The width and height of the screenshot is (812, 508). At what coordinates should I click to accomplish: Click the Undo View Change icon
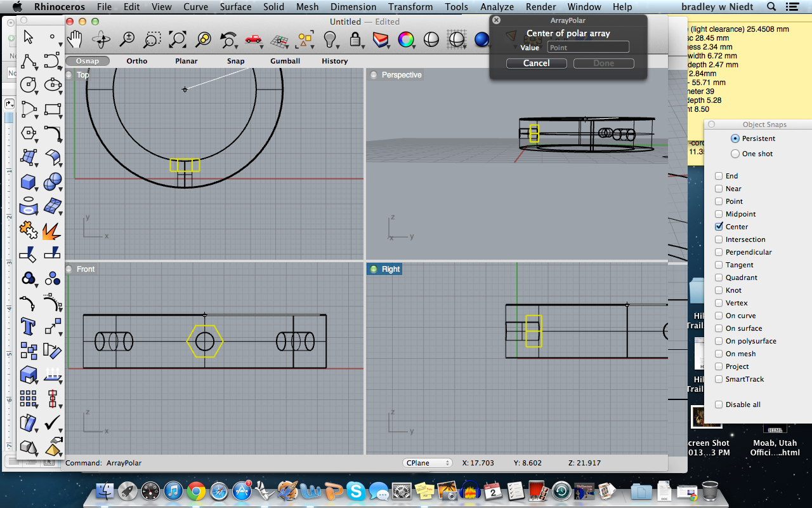pyautogui.click(x=228, y=39)
